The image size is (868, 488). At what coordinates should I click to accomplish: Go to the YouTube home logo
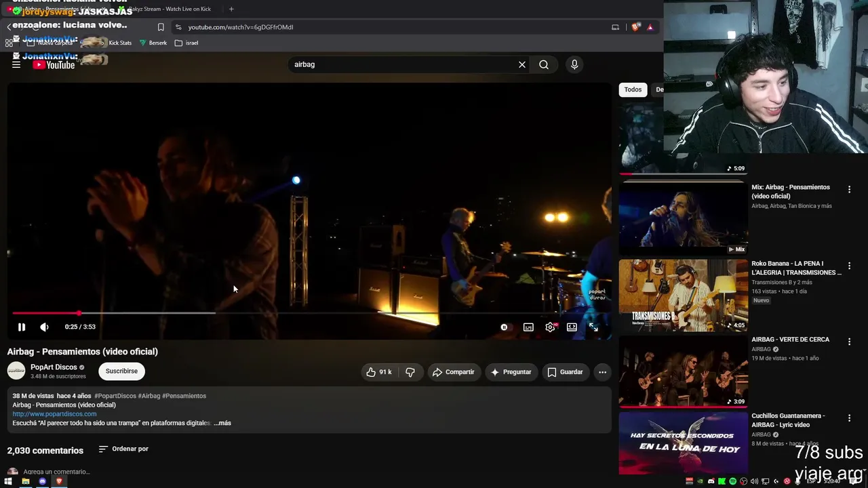tap(54, 64)
